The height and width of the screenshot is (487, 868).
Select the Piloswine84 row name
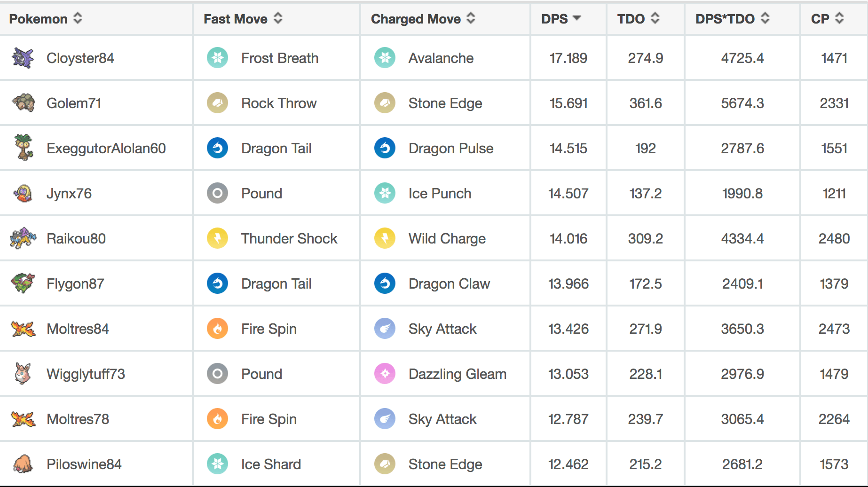click(84, 464)
